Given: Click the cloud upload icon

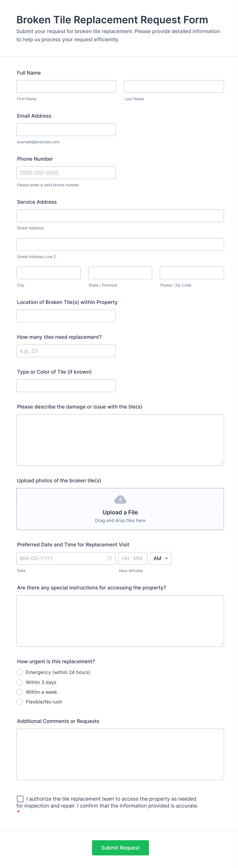Looking at the screenshot, I should (x=120, y=500).
